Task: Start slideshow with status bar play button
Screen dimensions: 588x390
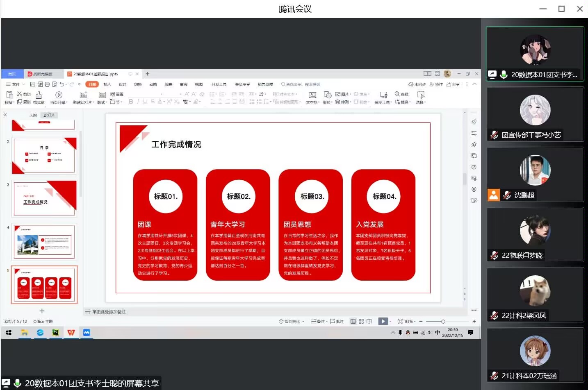Action: click(383, 321)
